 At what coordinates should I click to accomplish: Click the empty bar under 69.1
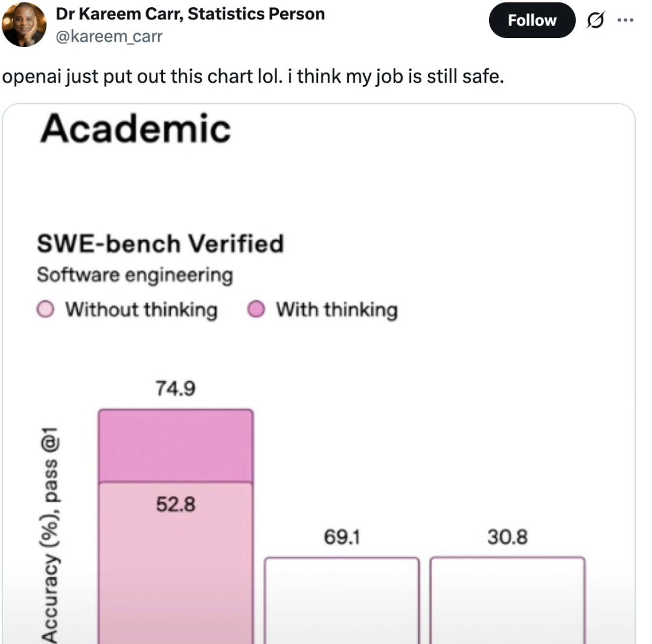point(342,598)
